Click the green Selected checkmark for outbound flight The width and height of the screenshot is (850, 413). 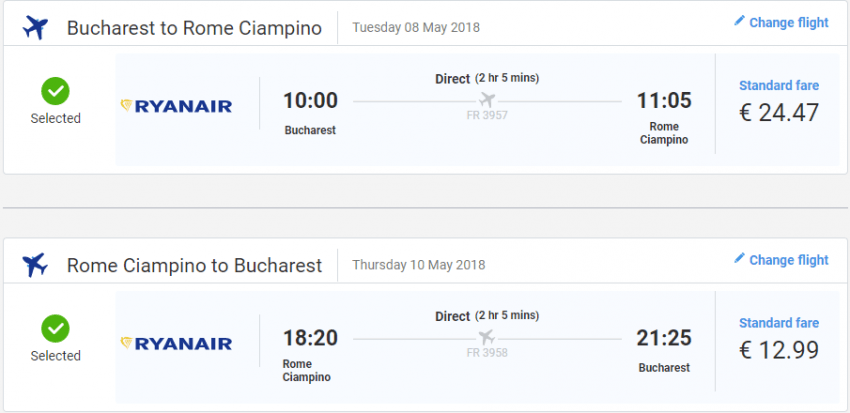(x=55, y=91)
